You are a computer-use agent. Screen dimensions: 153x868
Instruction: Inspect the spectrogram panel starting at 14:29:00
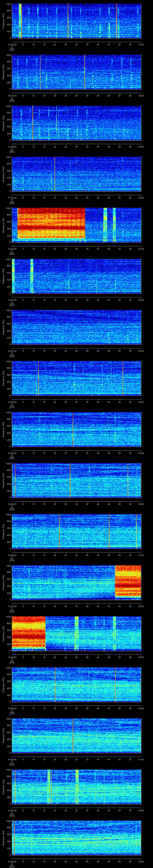point(76,685)
